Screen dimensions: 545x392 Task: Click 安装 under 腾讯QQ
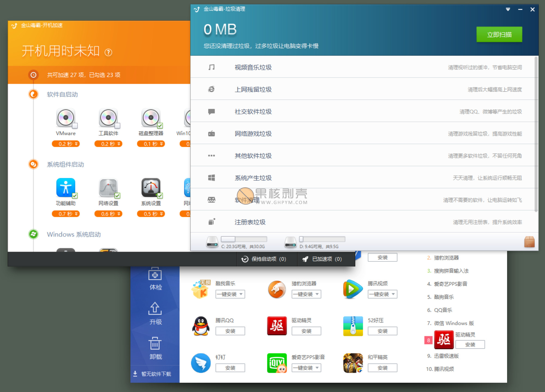click(x=230, y=331)
